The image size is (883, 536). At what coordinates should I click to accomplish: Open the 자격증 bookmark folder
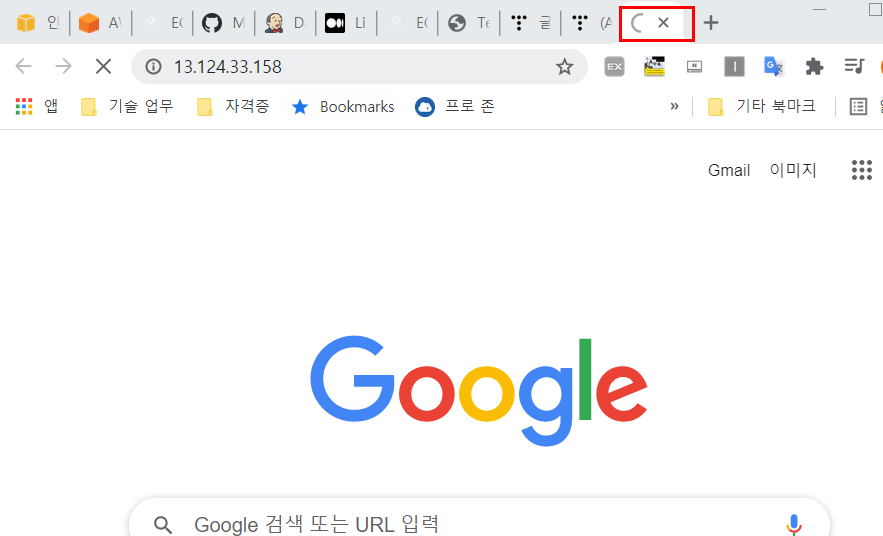click(x=233, y=106)
